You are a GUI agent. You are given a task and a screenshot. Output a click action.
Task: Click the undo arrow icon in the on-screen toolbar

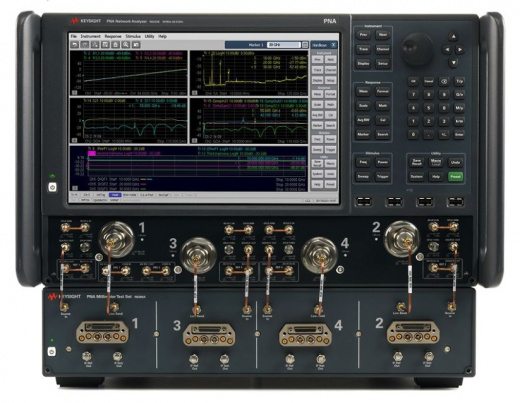pyautogui.click(x=75, y=45)
